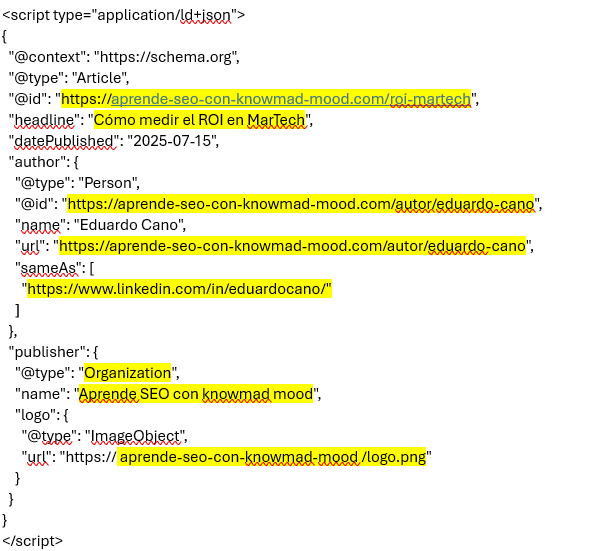Click the "sameAs": [ line
Screen dimensions: 615x551
pos(55,268)
